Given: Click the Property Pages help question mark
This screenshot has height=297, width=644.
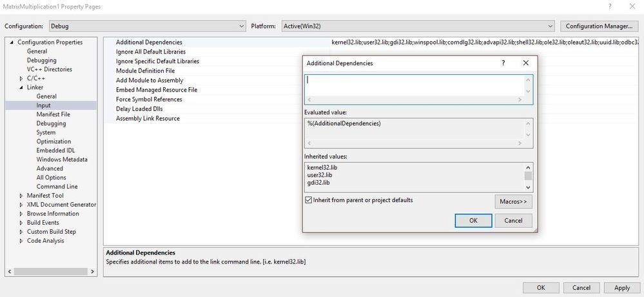Looking at the screenshot, I should click(x=610, y=6).
